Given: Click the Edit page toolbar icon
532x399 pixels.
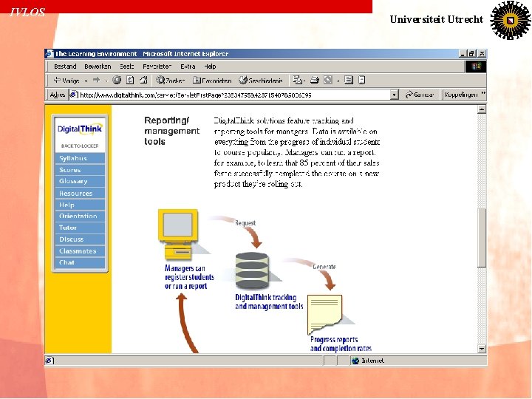Looking at the screenshot, I should (328, 80).
